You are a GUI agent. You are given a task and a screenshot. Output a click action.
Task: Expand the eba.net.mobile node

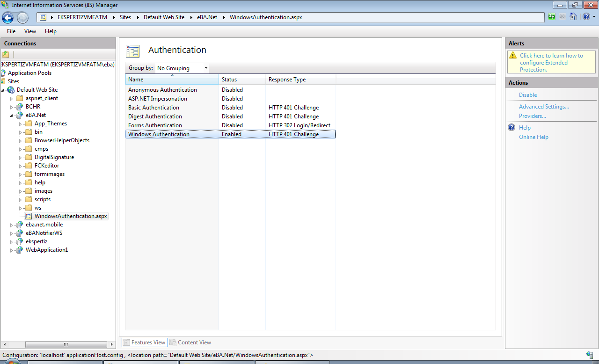pyautogui.click(x=12, y=225)
